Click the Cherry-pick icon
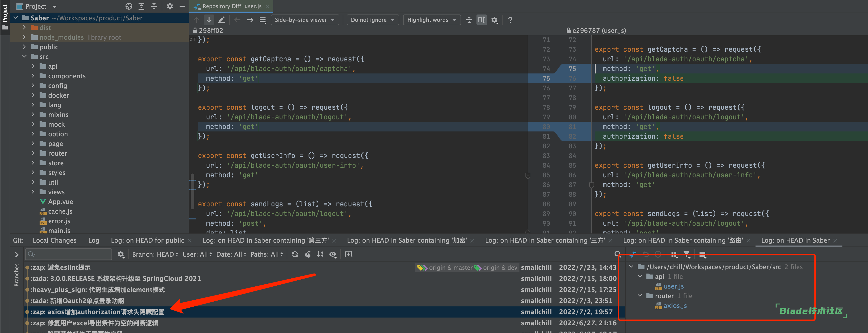This screenshot has height=333, width=868. 308,254
